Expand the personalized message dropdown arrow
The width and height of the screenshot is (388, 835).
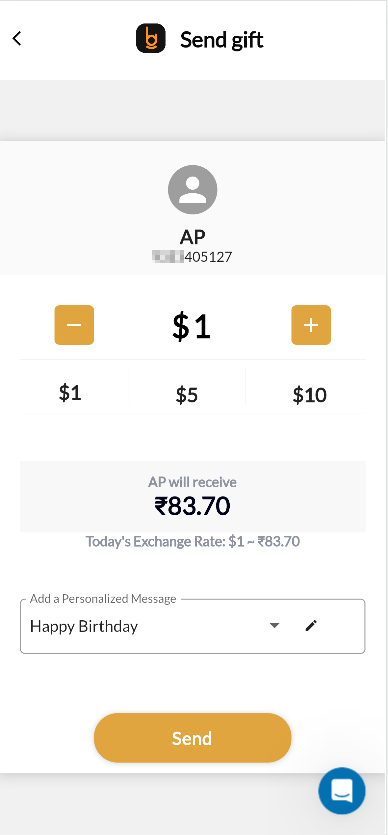tap(274, 626)
